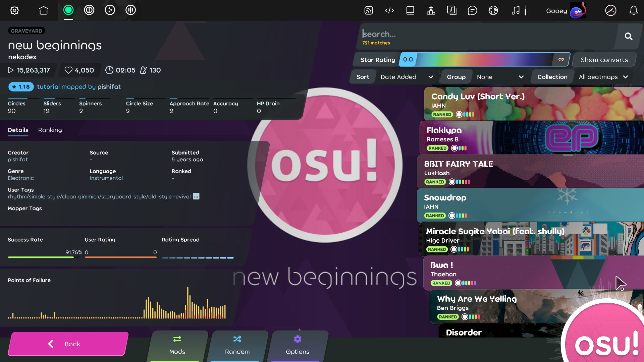Click the search magnifier icon
The image size is (644, 362).
coord(629,36)
